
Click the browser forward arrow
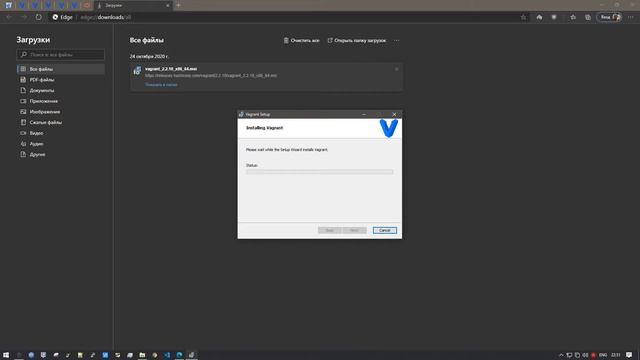[24, 17]
